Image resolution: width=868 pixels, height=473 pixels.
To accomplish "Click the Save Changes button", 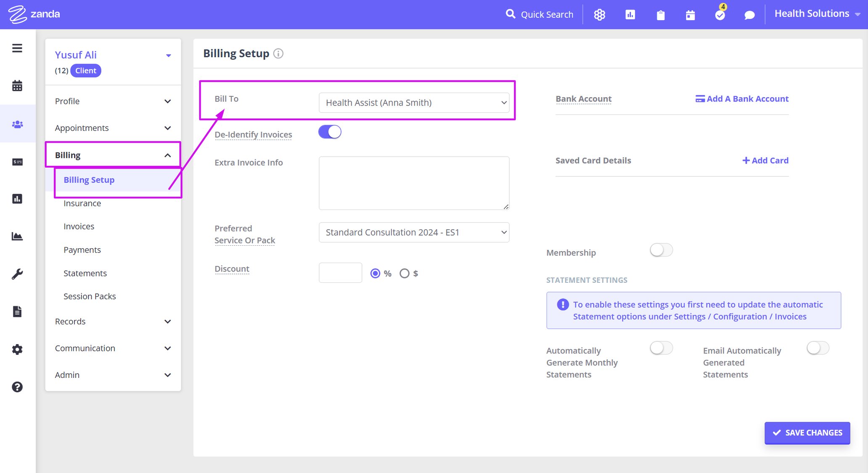I will click(x=807, y=433).
